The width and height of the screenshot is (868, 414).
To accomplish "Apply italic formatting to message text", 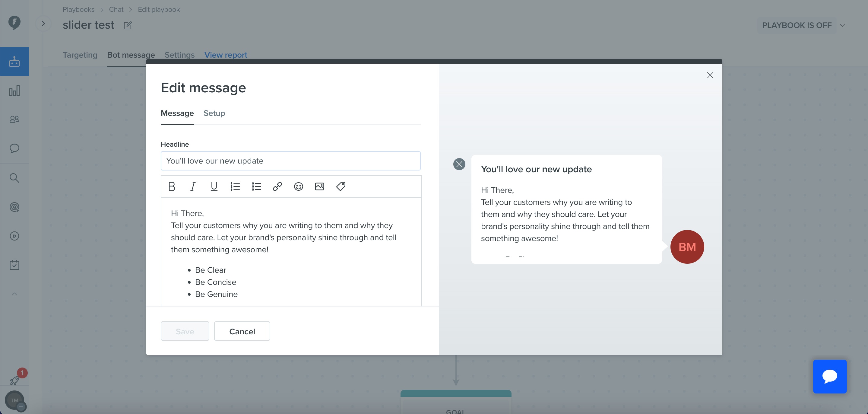I will coord(193,186).
